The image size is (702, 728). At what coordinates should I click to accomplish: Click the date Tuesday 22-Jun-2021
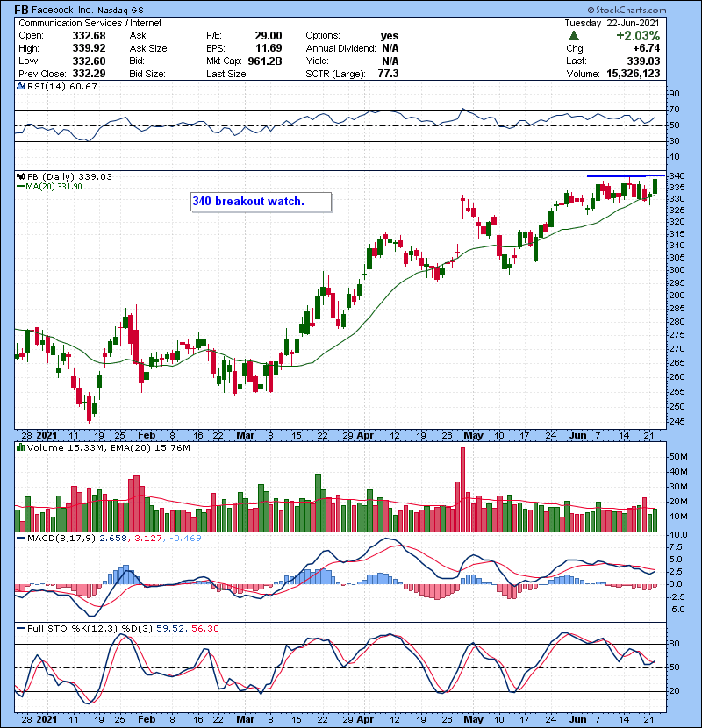click(x=612, y=23)
